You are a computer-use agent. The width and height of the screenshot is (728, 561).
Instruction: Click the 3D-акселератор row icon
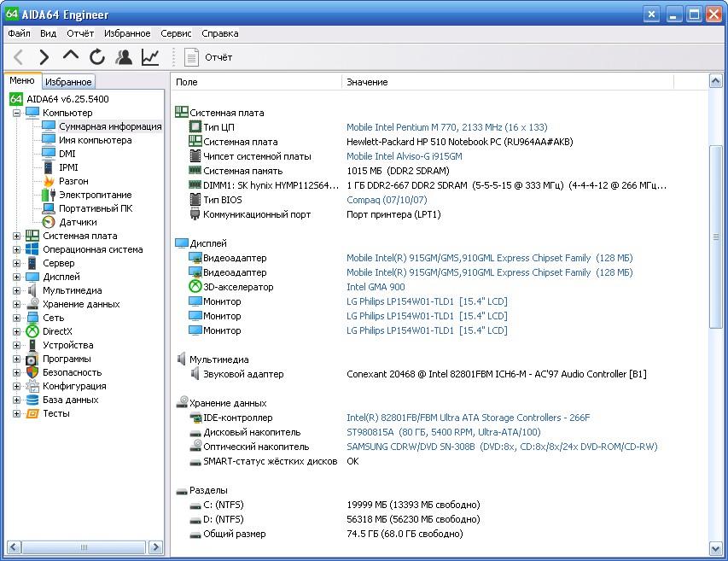(x=195, y=287)
